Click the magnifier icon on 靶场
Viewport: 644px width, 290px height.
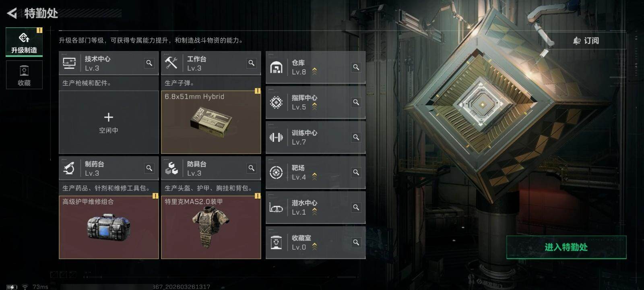356,172
